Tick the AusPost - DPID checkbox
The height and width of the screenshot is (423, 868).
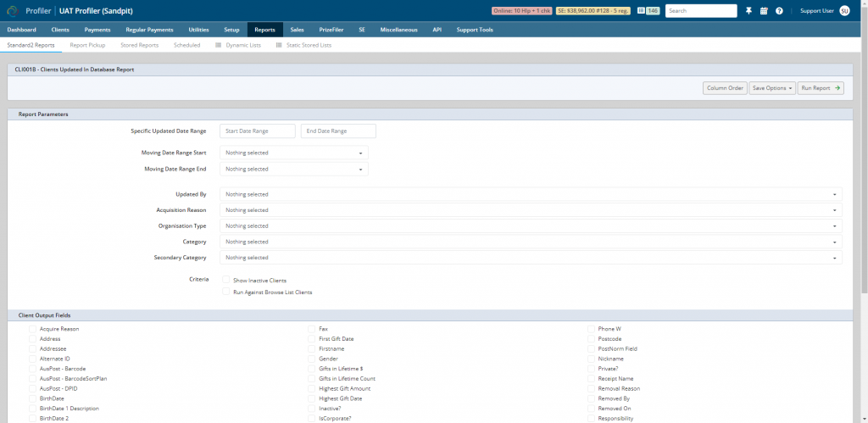(33, 389)
